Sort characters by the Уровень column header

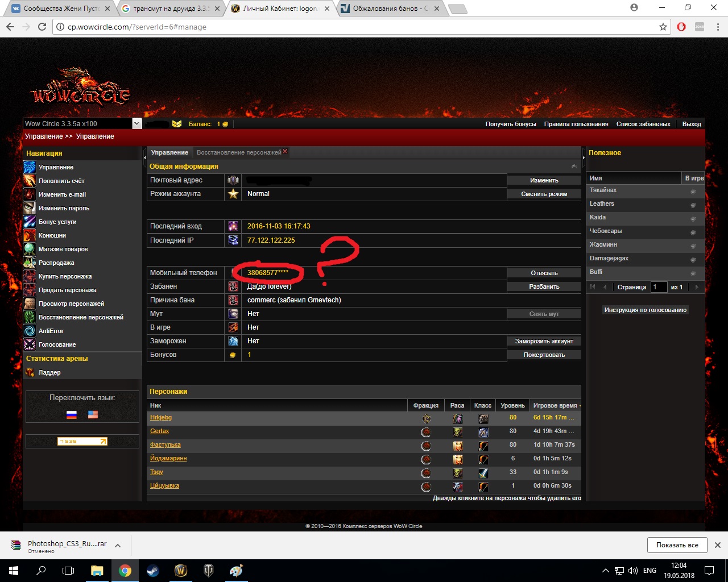click(512, 405)
